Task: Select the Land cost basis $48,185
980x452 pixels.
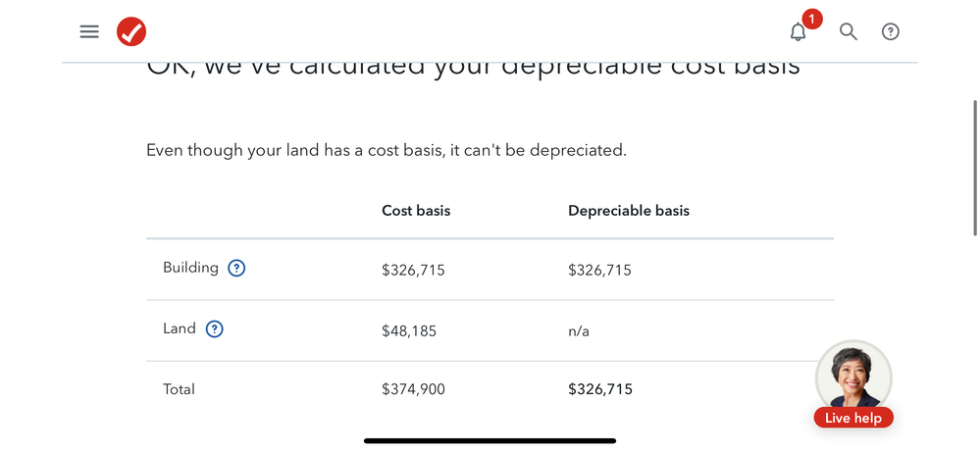Action: [409, 330]
